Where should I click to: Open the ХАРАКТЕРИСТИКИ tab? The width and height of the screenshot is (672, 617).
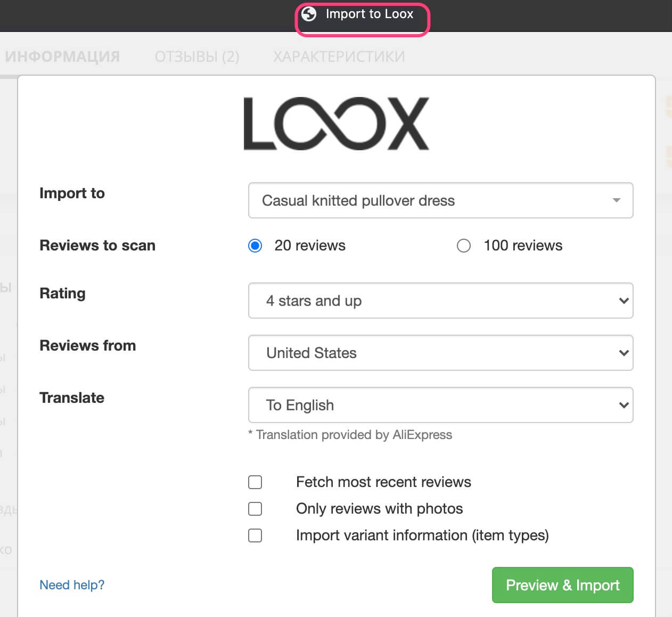click(339, 56)
